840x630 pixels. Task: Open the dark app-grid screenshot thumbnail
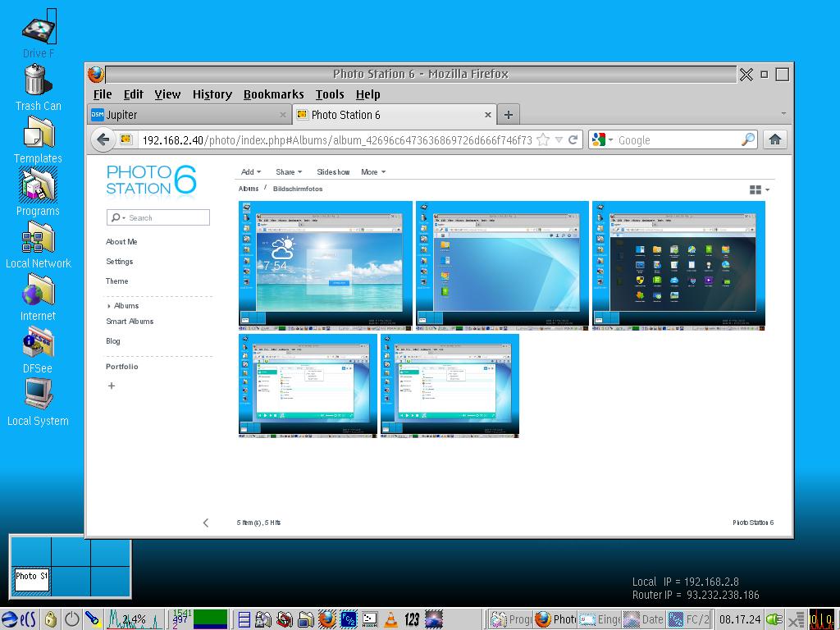[x=678, y=266]
